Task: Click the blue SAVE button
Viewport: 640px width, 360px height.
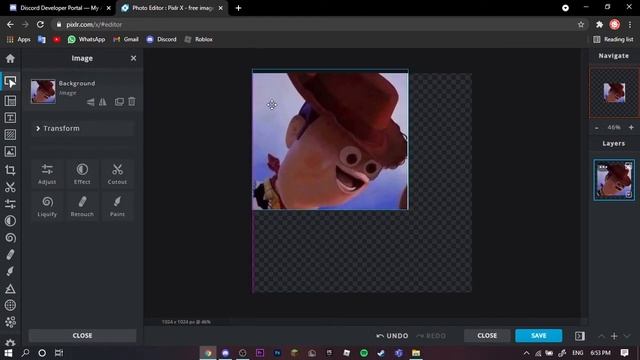Action: click(x=538, y=336)
